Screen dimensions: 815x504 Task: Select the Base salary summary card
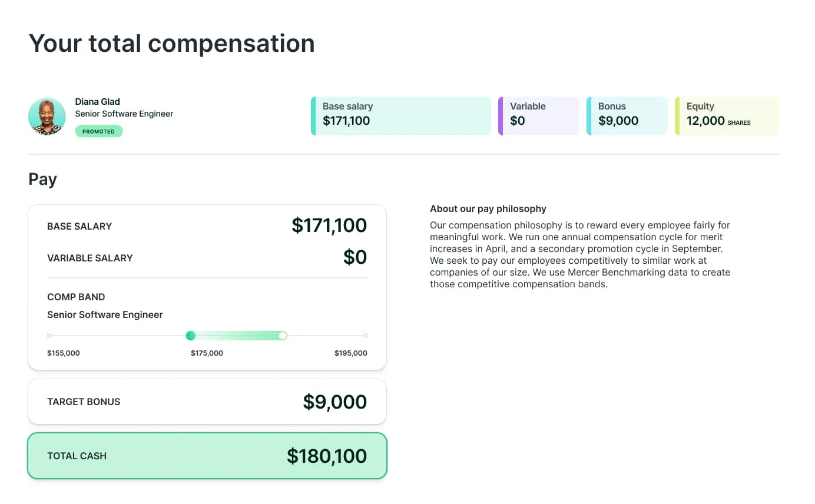pyautogui.click(x=400, y=116)
